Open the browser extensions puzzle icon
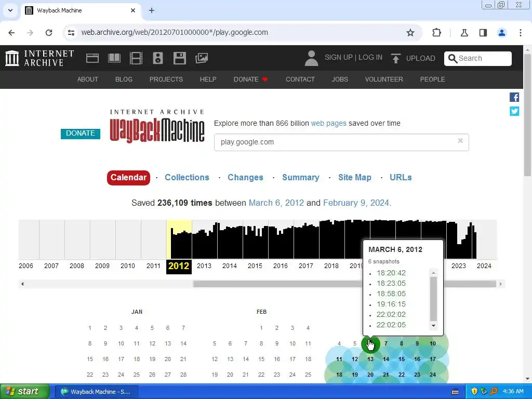The image size is (532, 399). tap(436, 33)
